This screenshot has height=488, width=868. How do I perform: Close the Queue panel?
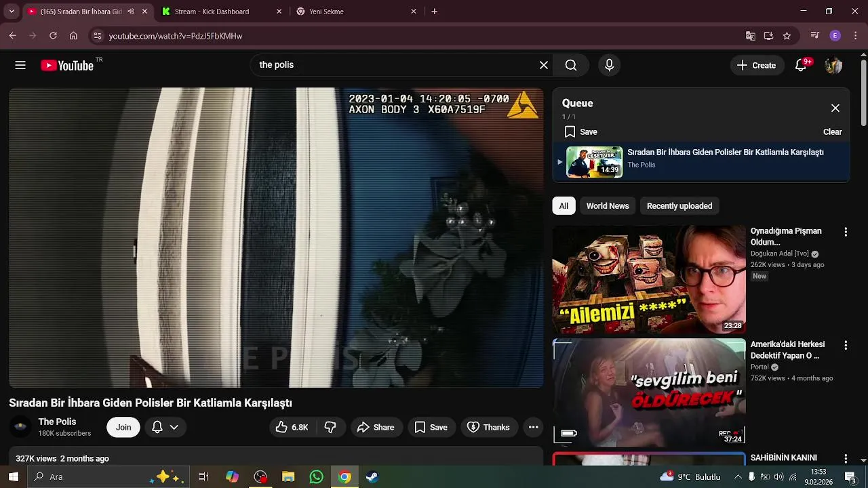pos(835,108)
